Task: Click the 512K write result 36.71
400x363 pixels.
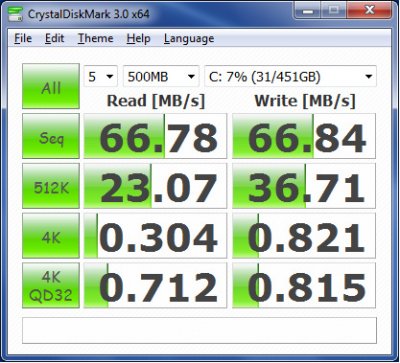Action: [304, 186]
